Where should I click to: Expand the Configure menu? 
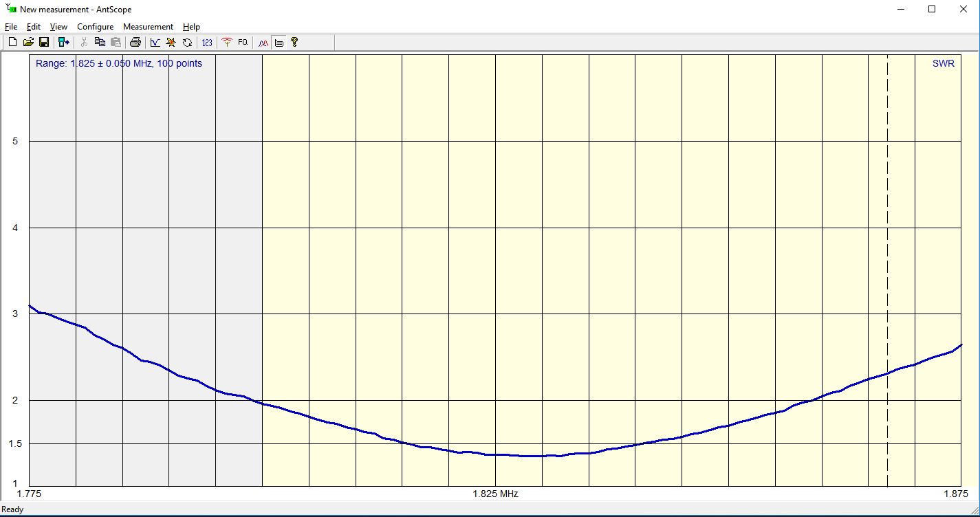(95, 27)
